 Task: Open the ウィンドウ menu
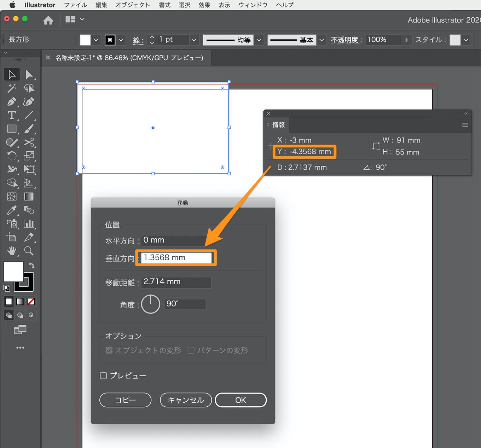(253, 5)
